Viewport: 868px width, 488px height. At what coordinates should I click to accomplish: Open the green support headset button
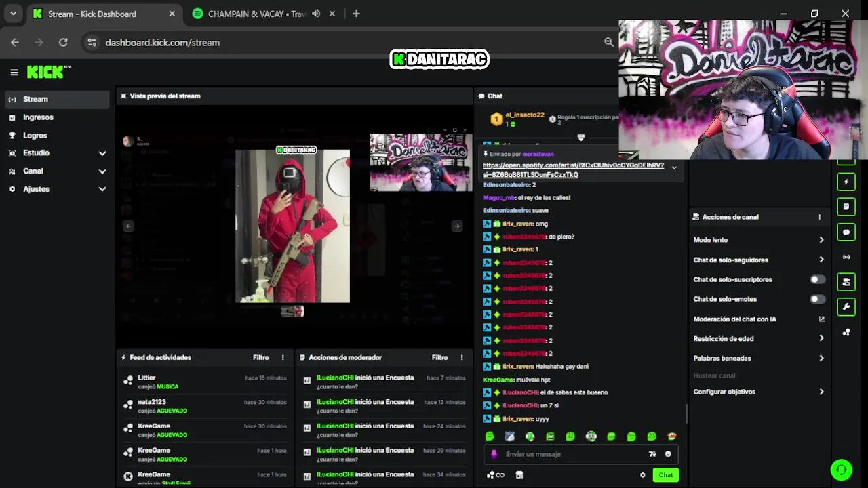point(841,470)
